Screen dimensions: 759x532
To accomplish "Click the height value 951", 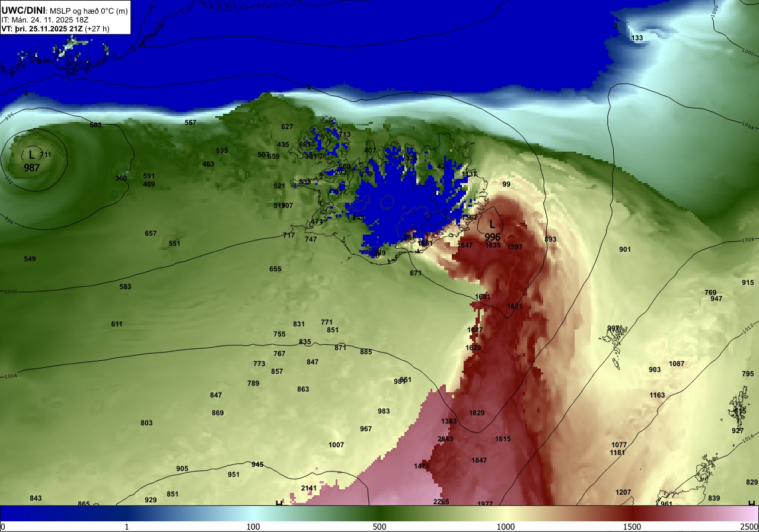I will pos(234,475).
